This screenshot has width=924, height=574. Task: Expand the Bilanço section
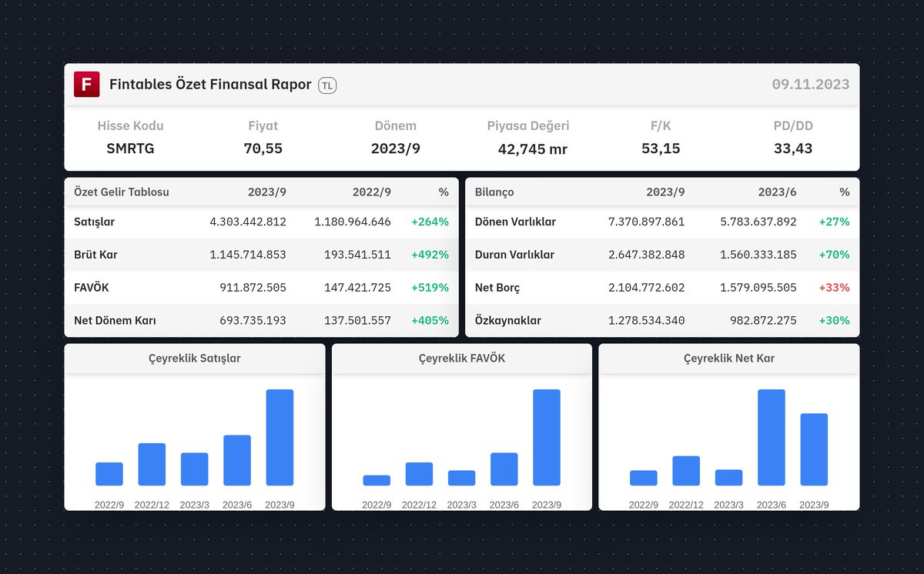tap(494, 192)
